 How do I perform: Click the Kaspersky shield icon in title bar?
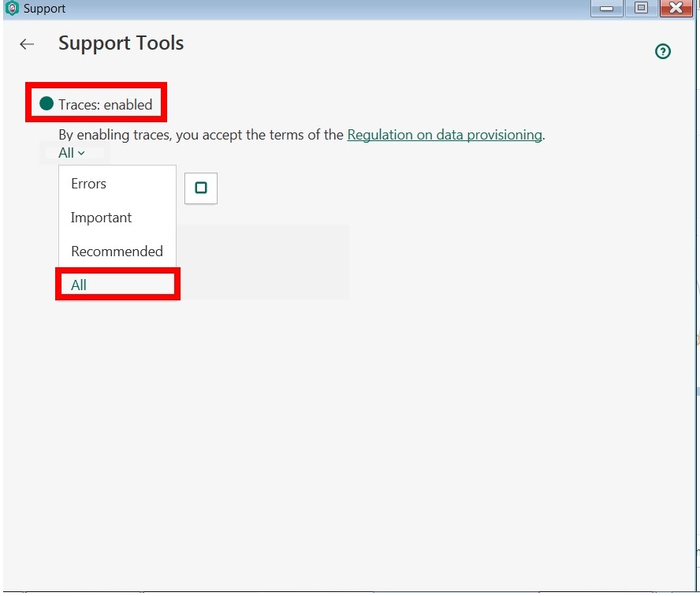12,9
